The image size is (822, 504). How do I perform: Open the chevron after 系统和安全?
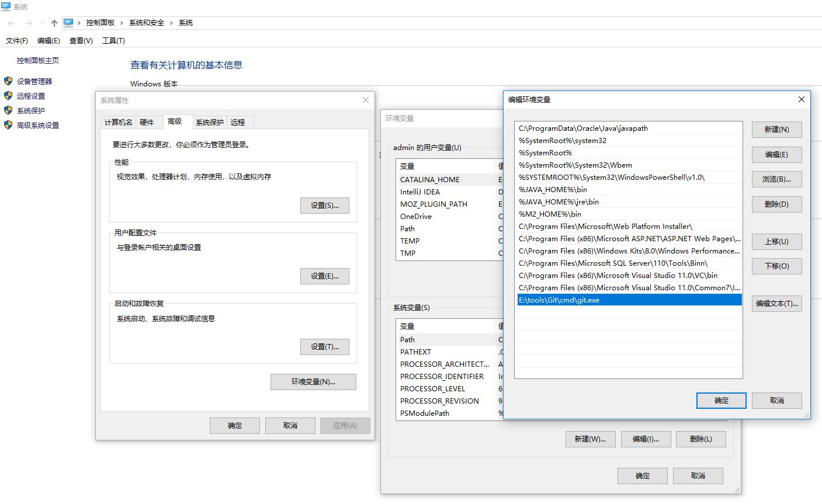tap(172, 22)
